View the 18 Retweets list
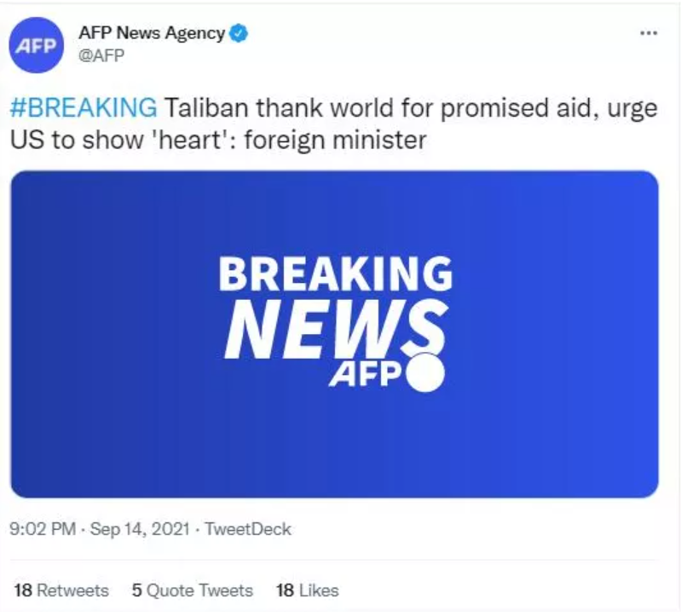Screen dimensions: 681x616 (61, 590)
